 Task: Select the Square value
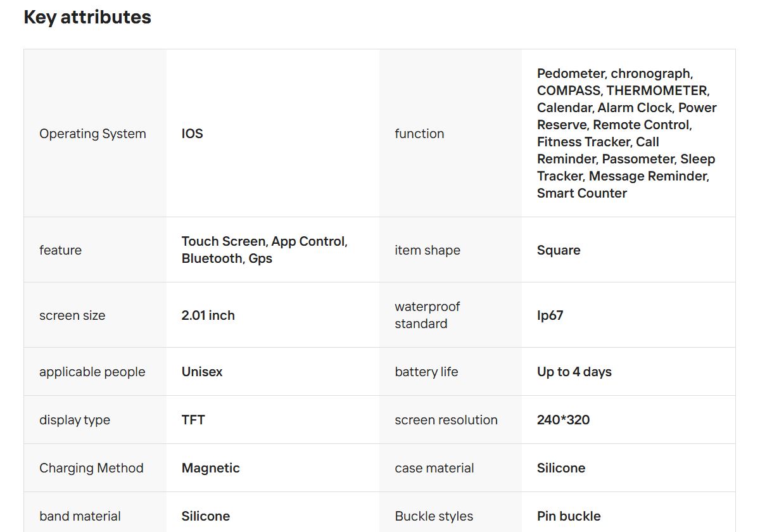[x=559, y=250]
